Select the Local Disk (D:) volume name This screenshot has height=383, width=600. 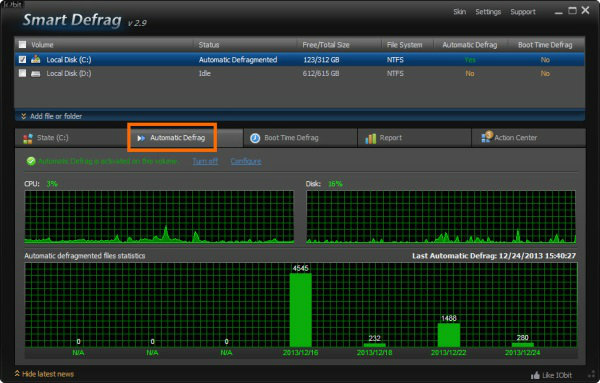point(69,73)
